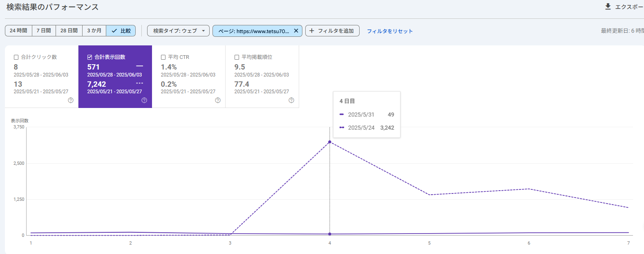Click checkmark icon on 比較 button
The width and height of the screenshot is (644, 254).
(x=114, y=31)
